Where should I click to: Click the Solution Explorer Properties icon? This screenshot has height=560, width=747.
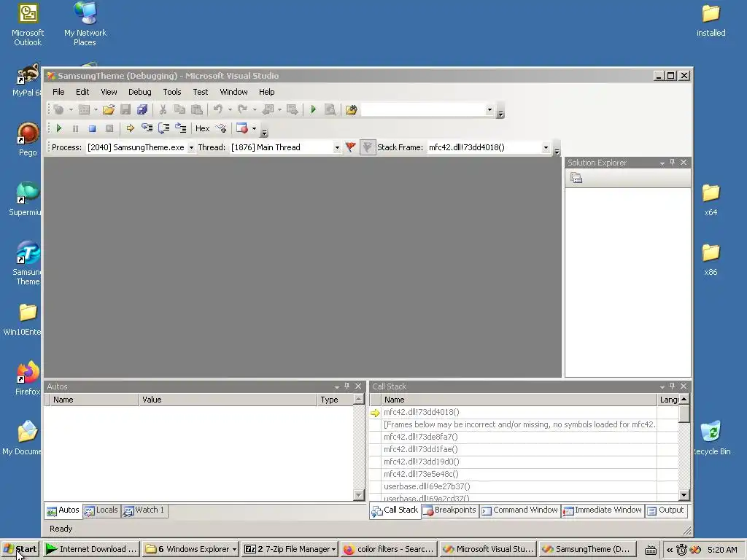(x=576, y=178)
